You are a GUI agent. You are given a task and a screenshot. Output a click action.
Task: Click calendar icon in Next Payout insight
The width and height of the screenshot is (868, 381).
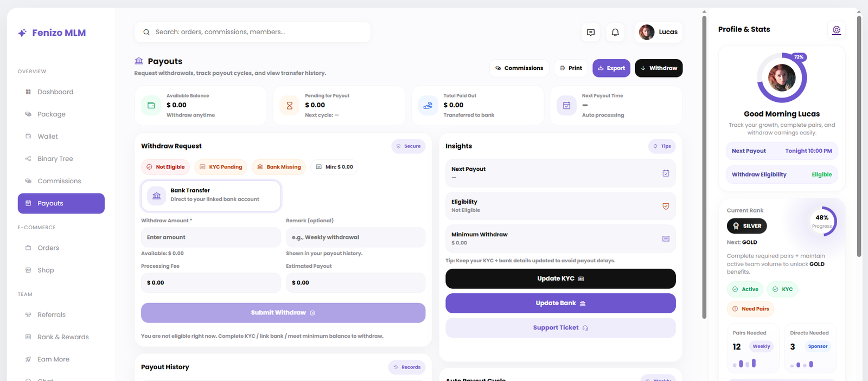pyautogui.click(x=666, y=173)
